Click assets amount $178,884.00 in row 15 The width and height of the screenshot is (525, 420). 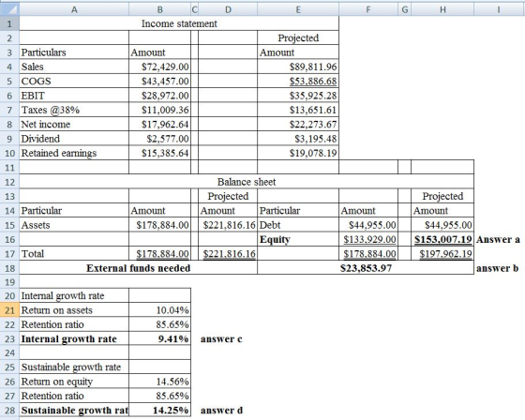tap(159, 225)
